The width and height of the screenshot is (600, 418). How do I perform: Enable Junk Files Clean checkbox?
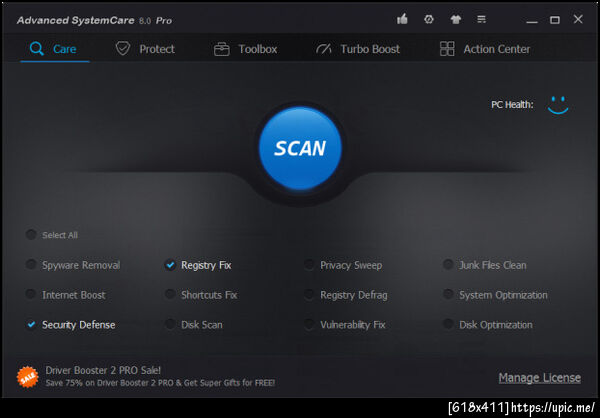coord(448,265)
